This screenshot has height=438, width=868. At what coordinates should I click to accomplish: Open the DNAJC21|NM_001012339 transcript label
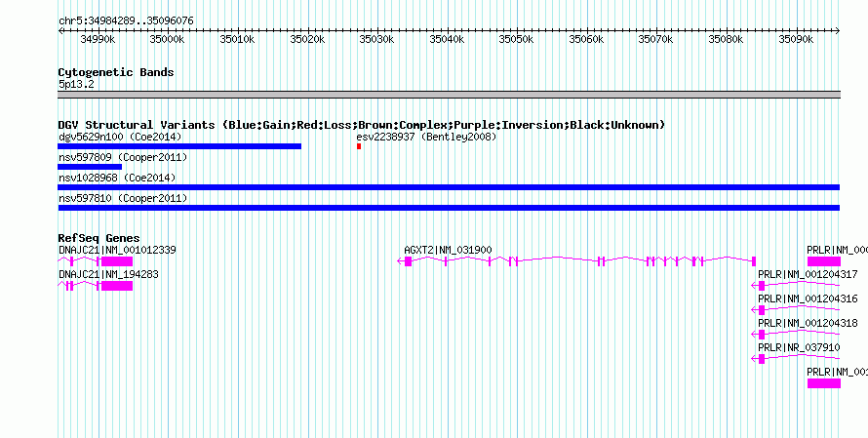pyautogui.click(x=117, y=251)
